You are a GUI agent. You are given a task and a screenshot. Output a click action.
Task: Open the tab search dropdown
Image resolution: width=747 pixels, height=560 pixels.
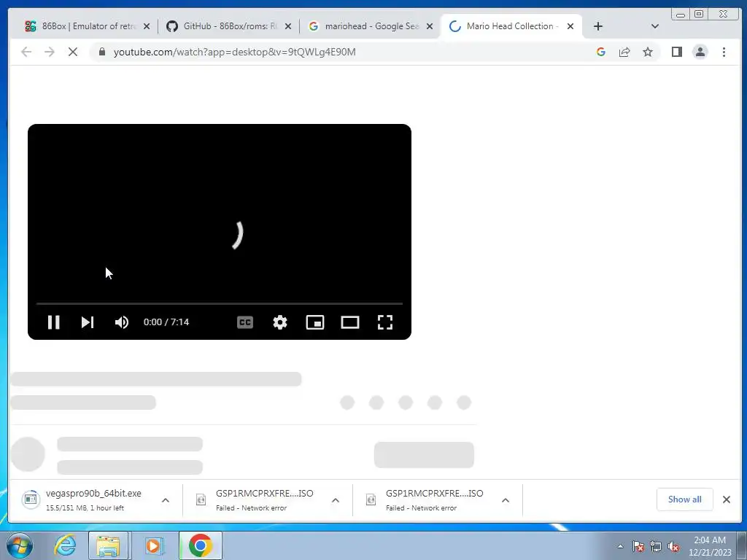655,26
